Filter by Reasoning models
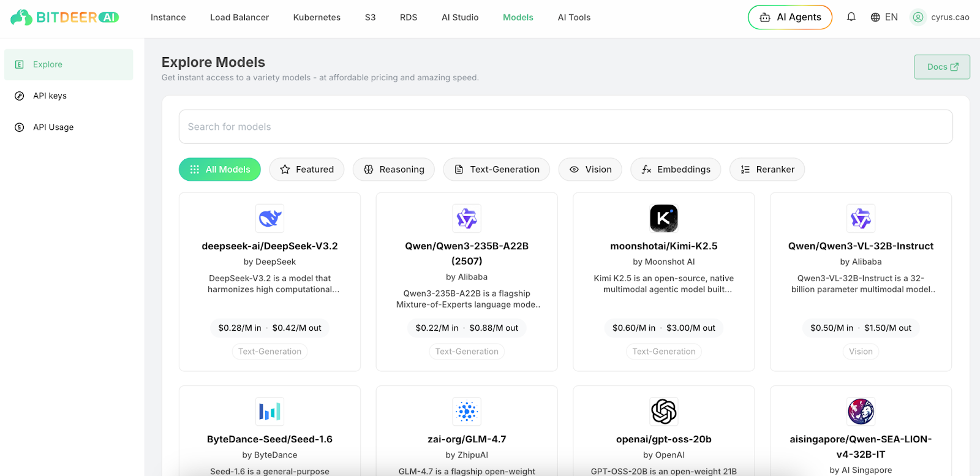Screen dimensions: 980x476 (x=394, y=169)
